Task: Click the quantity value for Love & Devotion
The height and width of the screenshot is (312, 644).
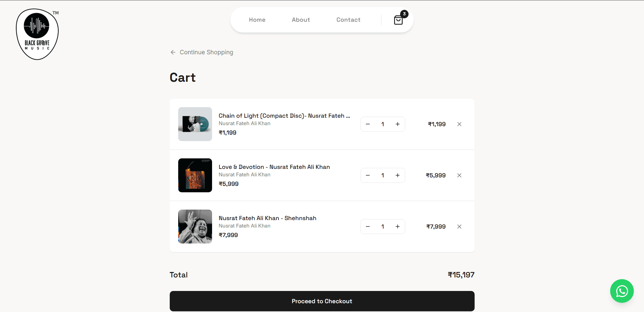Action: tap(383, 175)
